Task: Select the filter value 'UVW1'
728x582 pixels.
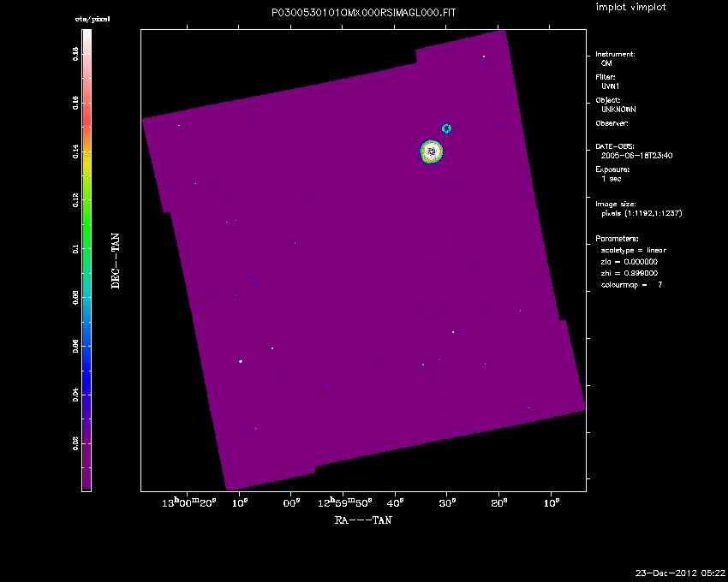Action: (610, 86)
